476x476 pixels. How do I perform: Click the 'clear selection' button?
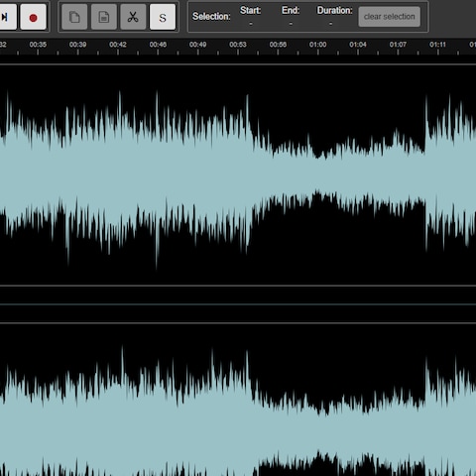click(390, 17)
